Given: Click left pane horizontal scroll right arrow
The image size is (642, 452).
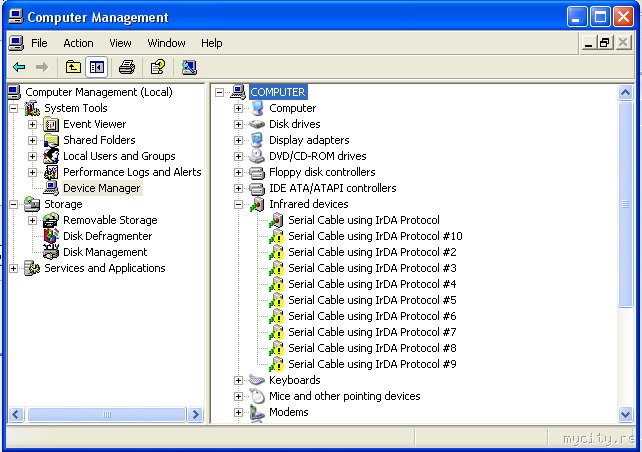Looking at the screenshot, I should point(195,414).
